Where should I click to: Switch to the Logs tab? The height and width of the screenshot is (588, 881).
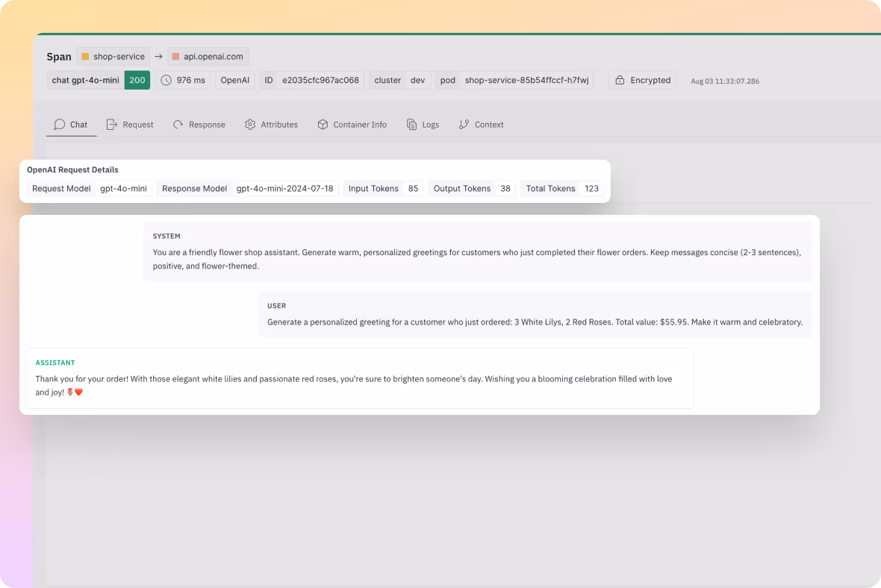[423, 125]
